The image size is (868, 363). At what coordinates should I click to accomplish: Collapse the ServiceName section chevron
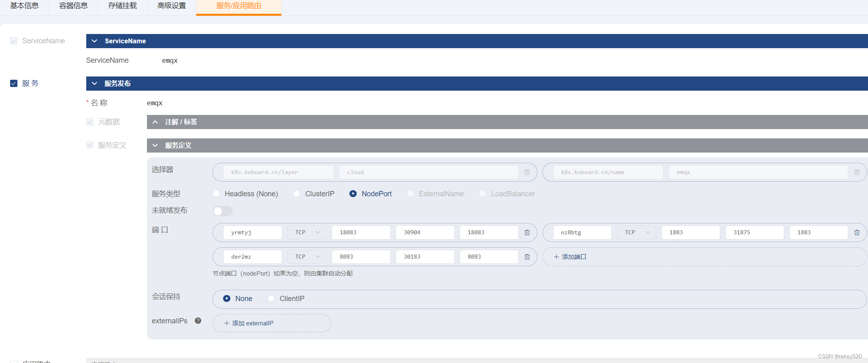(x=94, y=41)
